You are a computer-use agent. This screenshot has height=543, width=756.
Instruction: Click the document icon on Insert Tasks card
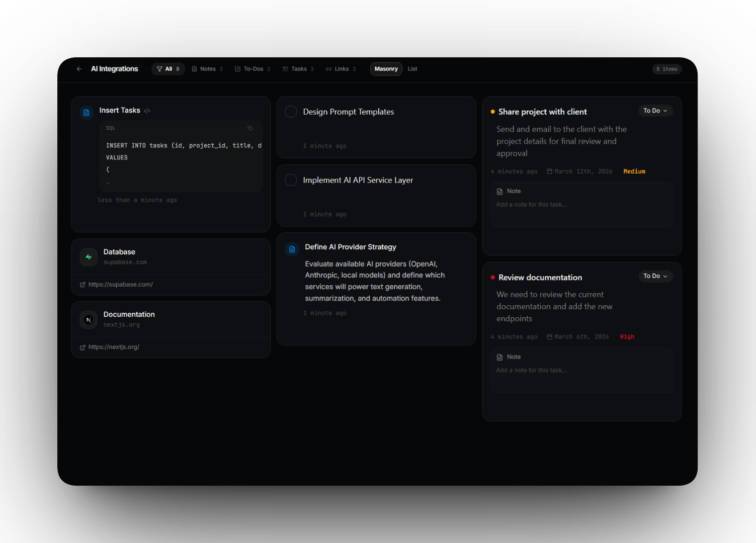(x=87, y=113)
